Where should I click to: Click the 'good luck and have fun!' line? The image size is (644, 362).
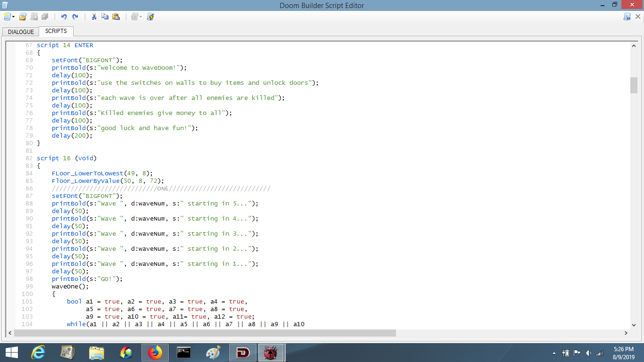click(x=125, y=128)
